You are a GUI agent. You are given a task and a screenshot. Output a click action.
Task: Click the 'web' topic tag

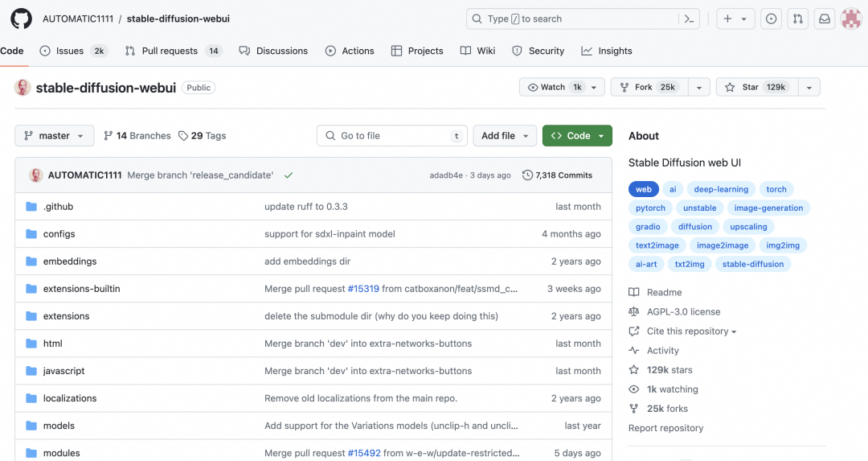(x=643, y=189)
